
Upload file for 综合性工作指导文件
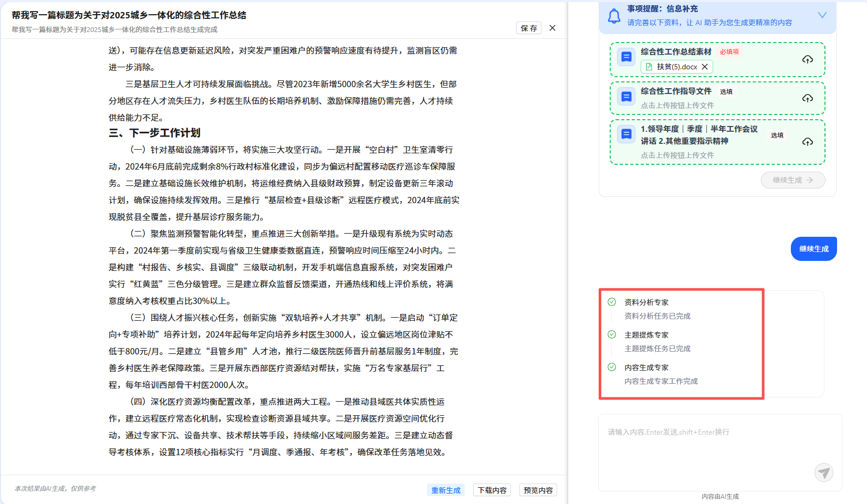(x=807, y=98)
